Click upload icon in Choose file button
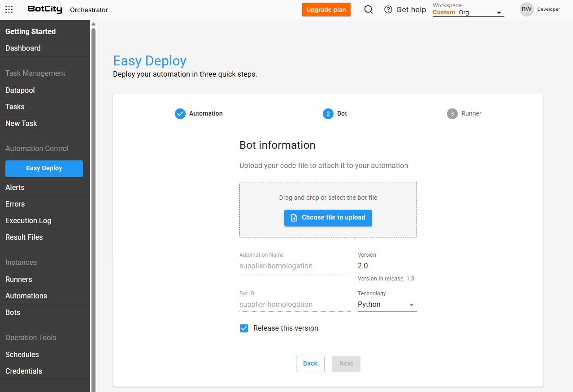The width and height of the screenshot is (573, 392). click(x=294, y=218)
